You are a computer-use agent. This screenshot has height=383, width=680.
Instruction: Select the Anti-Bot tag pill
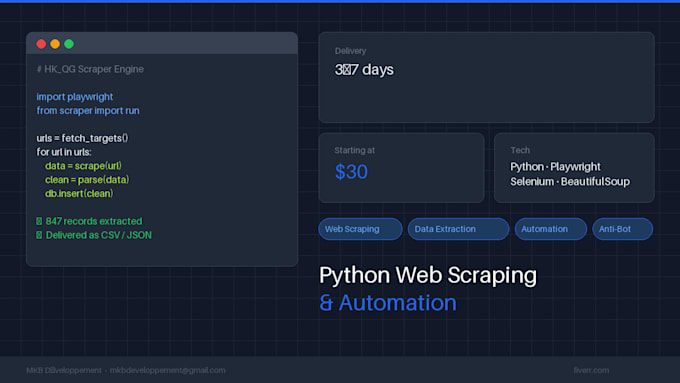point(623,229)
